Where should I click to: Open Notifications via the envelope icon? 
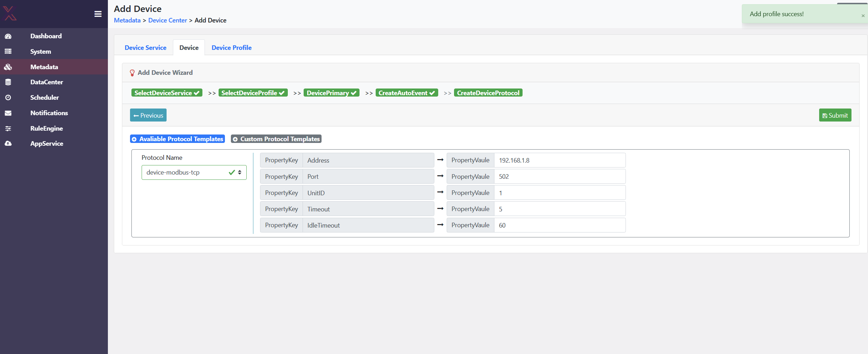pyautogui.click(x=8, y=113)
